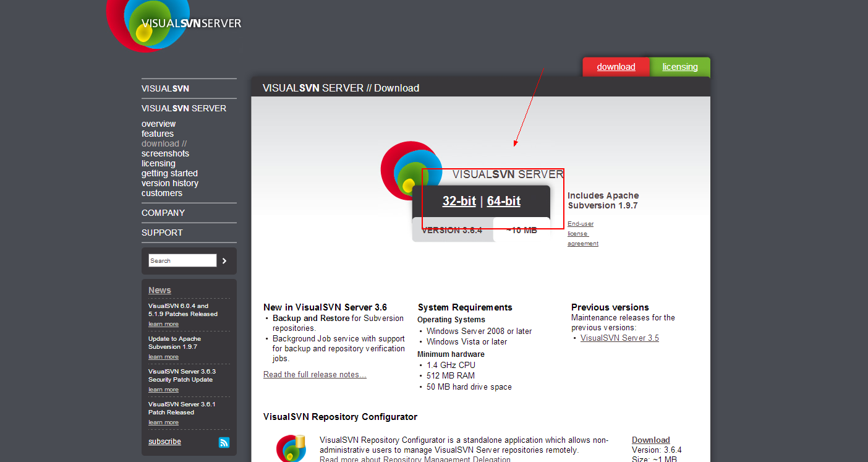Viewport: 868px width, 462px height.
Task: Click the VisualSVN Repository Configurator heading
Action: point(340,417)
